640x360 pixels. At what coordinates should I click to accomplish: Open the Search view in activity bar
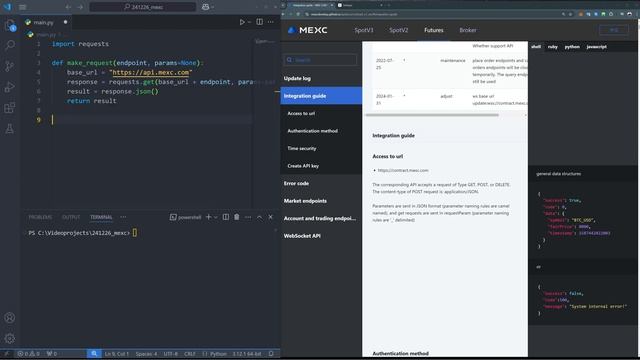[x=10, y=45]
